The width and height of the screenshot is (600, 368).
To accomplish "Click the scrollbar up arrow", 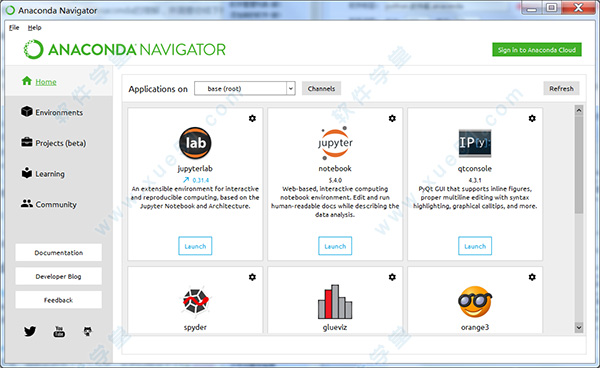I will (x=579, y=111).
